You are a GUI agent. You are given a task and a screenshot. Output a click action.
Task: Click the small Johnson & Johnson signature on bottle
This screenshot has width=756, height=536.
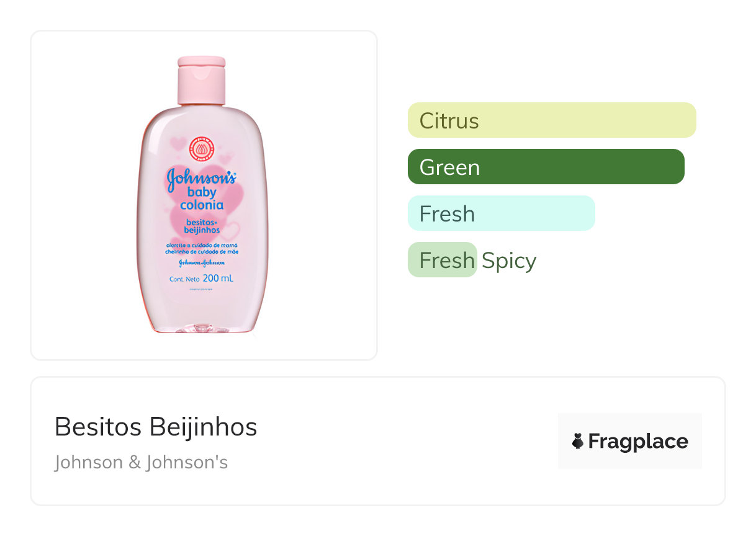[200, 263]
